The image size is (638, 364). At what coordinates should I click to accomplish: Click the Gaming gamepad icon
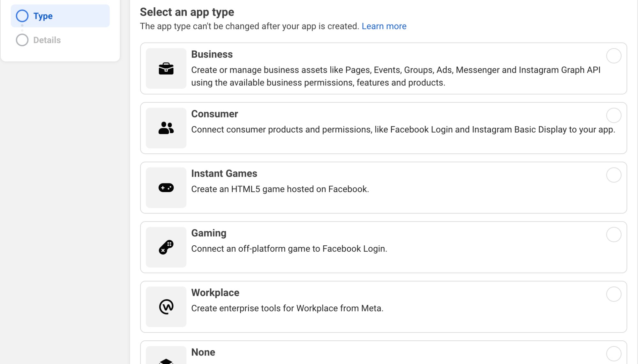(x=166, y=247)
